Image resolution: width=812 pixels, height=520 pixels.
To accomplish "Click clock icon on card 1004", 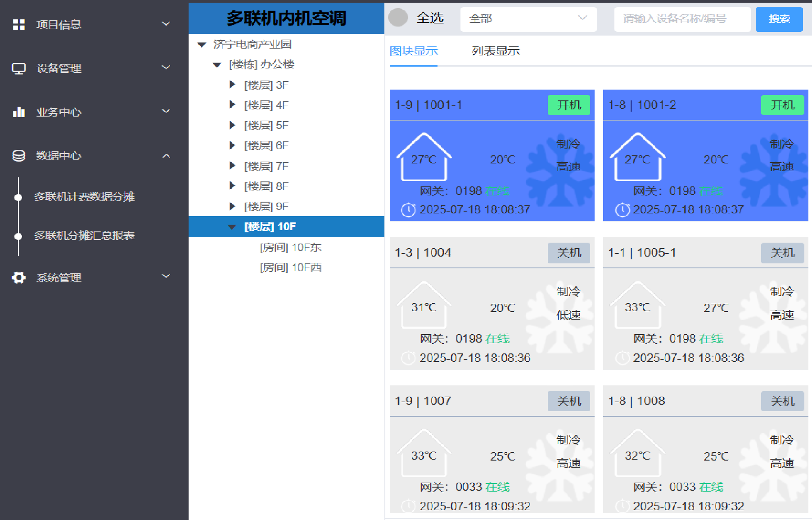I will (408, 358).
